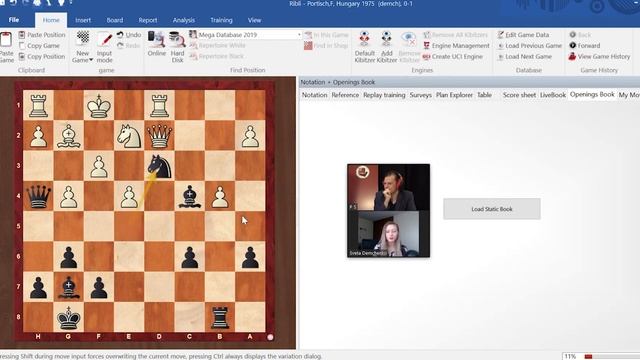Screen dimensions: 640x360
Task: Open the Table tab
Action: (x=484, y=95)
